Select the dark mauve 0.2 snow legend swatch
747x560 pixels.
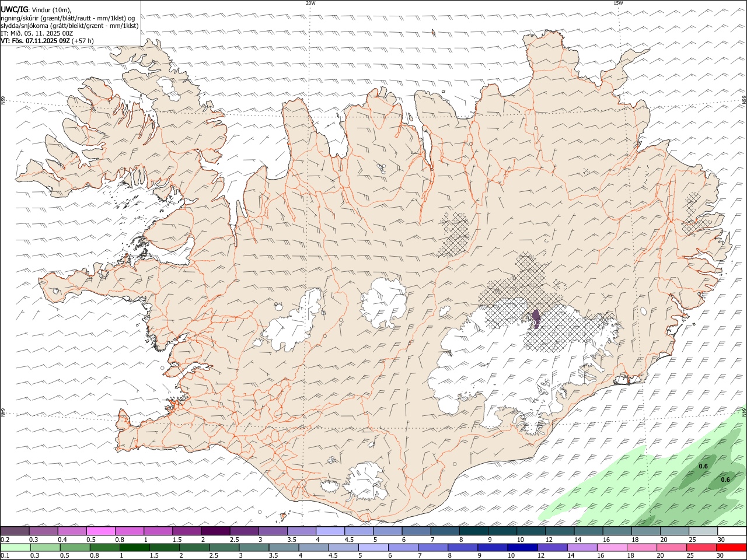(x=15, y=531)
